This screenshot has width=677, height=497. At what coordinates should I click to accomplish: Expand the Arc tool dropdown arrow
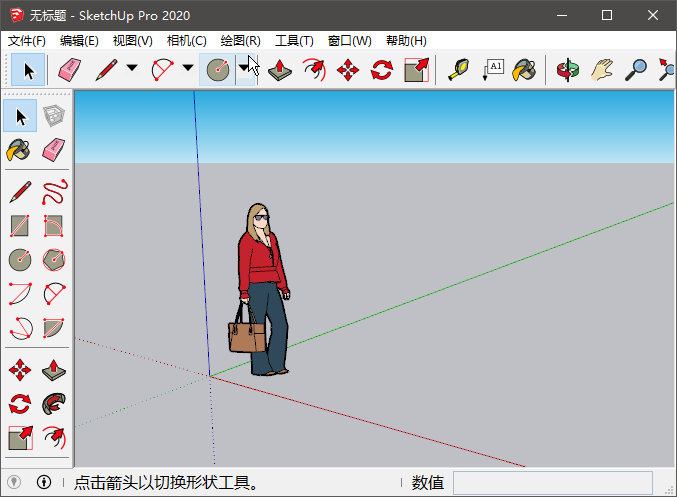[x=188, y=68]
